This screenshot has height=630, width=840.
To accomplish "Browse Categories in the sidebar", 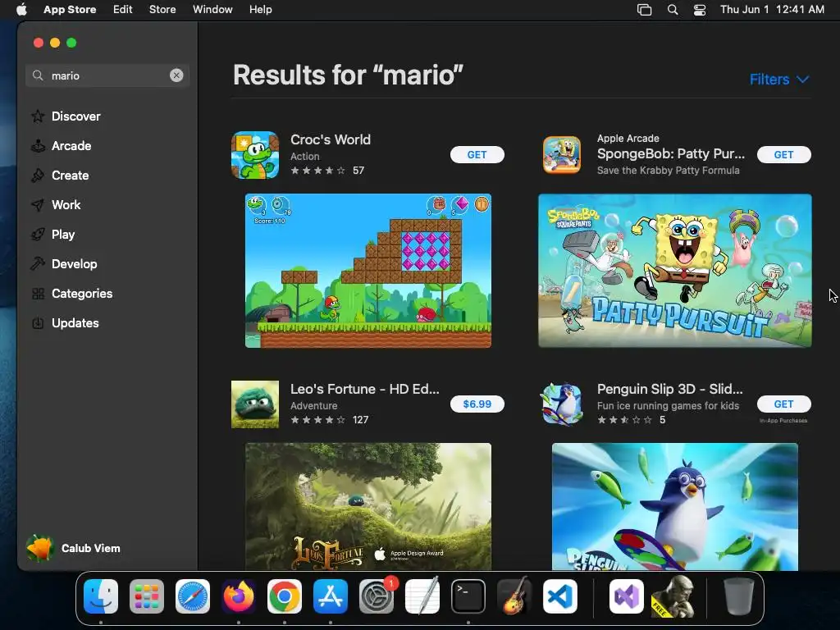I will click(x=72, y=294).
